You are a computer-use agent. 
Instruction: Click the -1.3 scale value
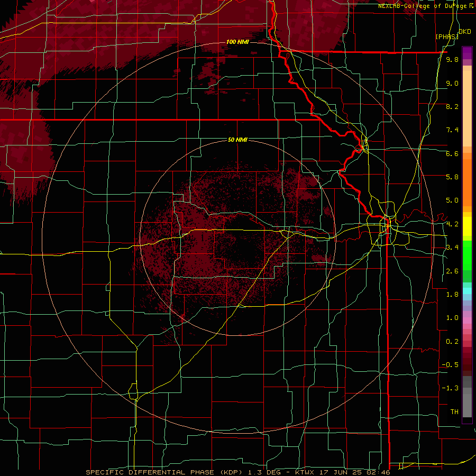[x=450, y=388]
